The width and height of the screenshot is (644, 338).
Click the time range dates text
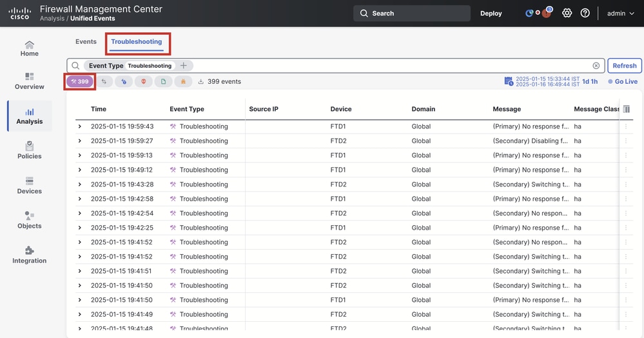(547, 81)
